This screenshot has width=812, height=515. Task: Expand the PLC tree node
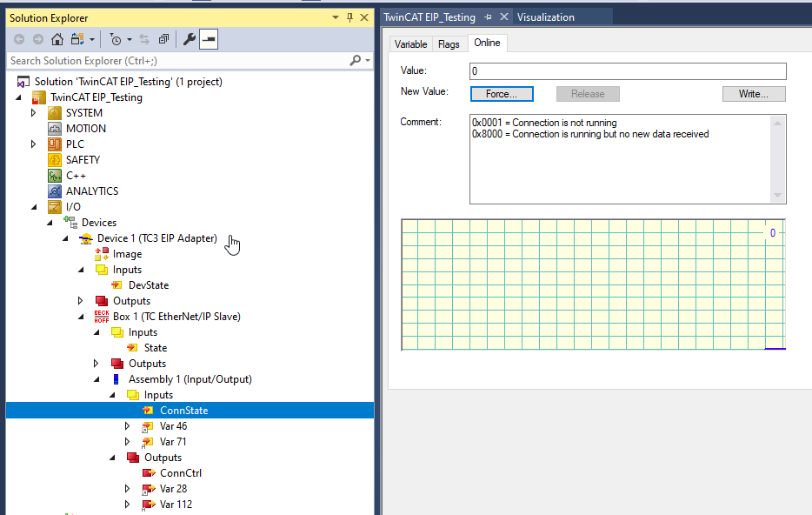(x=34, y=144)
